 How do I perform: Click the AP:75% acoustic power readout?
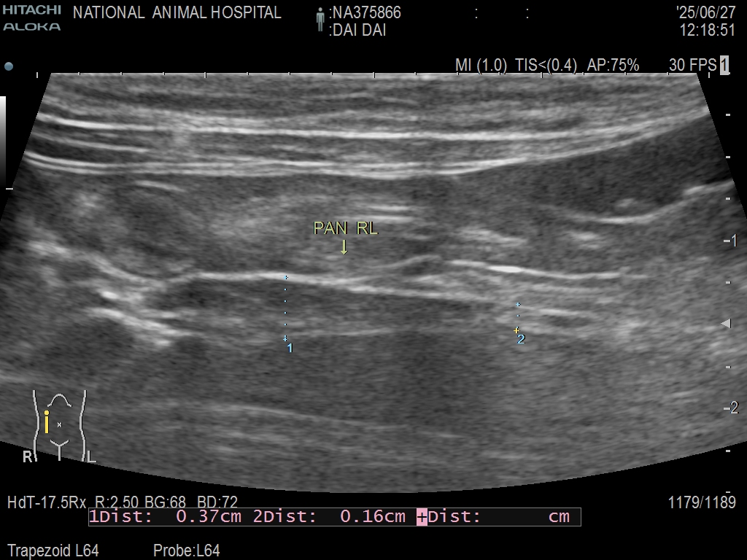coord(613,66)
